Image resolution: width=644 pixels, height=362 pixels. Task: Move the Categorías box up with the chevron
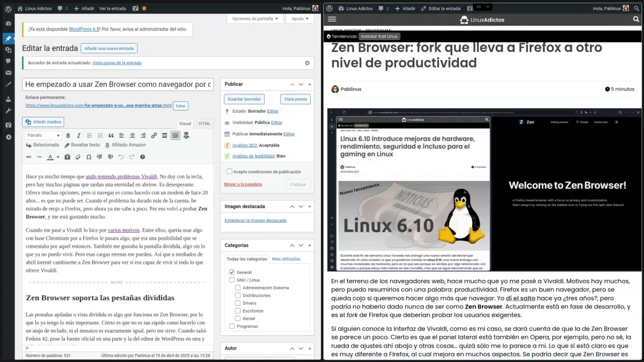292,245
